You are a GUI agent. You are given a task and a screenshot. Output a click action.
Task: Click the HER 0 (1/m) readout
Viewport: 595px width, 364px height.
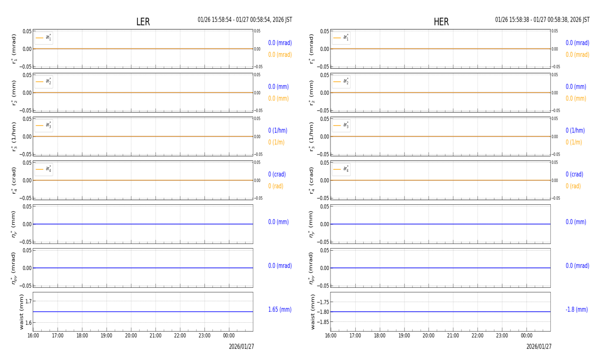pyautogui.click(x=574, y=142)
